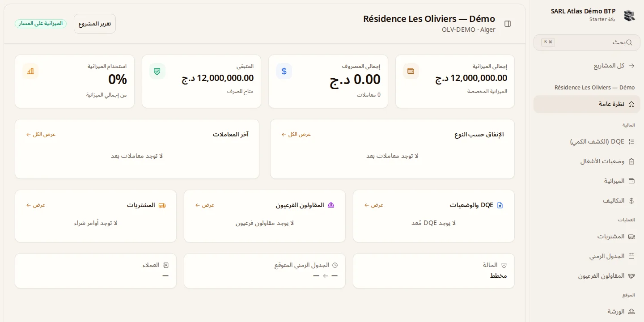This screenshot has width=644, height=322.
Task: Click the SARL Atlas Démo BTP company name
Action: click(583, 11)
